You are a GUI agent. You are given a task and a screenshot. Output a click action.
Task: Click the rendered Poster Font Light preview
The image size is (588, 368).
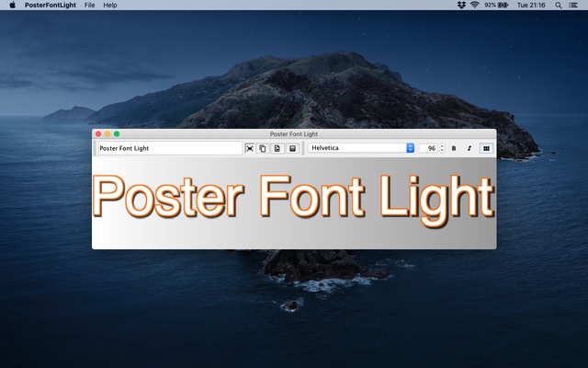pyautogui.click(x=293, y=201)
